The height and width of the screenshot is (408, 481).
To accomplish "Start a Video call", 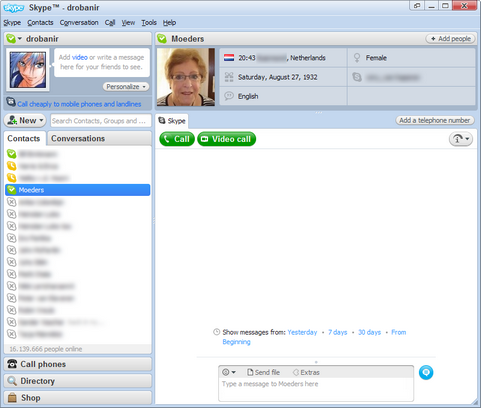I will tap(227, 139).
